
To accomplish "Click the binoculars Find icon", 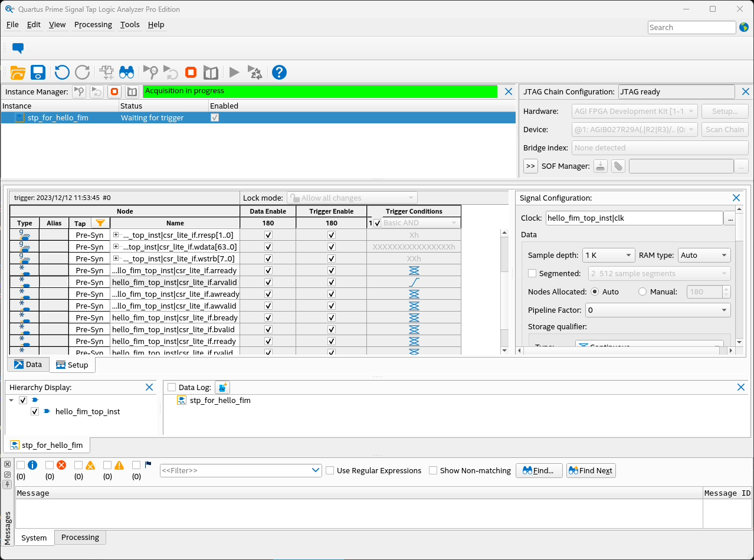I will tap(126, 73).
